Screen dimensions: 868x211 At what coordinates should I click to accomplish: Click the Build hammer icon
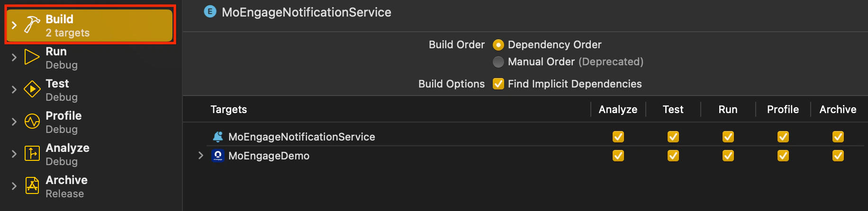pos(32,25)
